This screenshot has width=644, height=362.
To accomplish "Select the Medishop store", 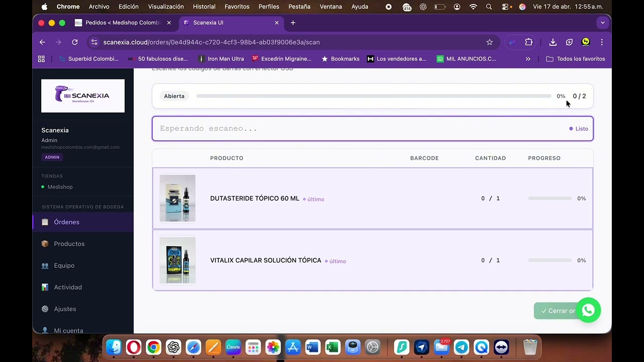I will click(x=60, y=187).
